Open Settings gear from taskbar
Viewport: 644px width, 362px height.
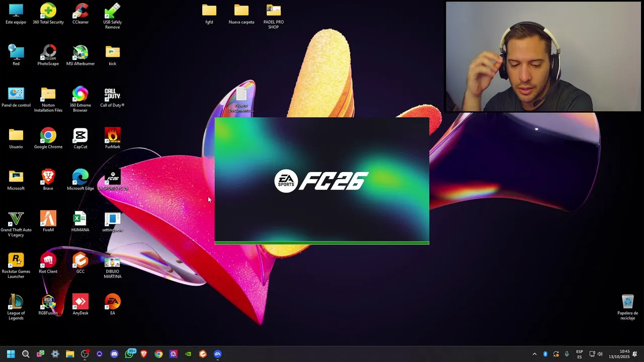[55, 354]
